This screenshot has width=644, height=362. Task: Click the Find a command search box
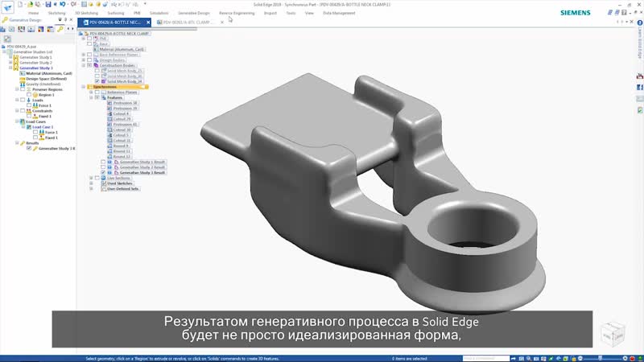pos(486,359)
